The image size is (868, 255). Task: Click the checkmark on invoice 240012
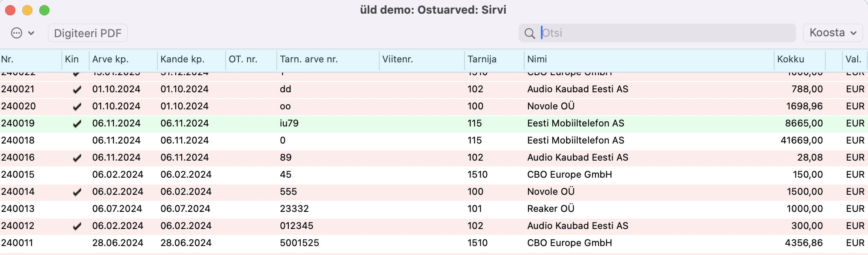(77, 226)
